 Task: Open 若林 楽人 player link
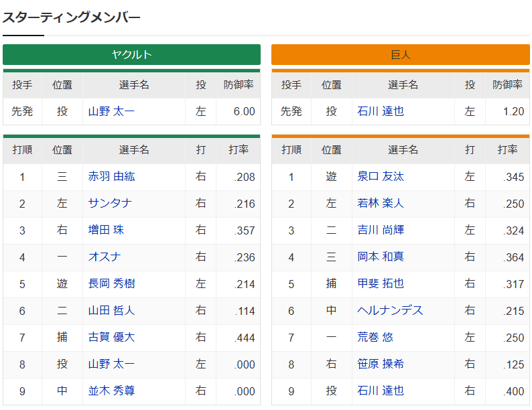[x=381, y=204]
